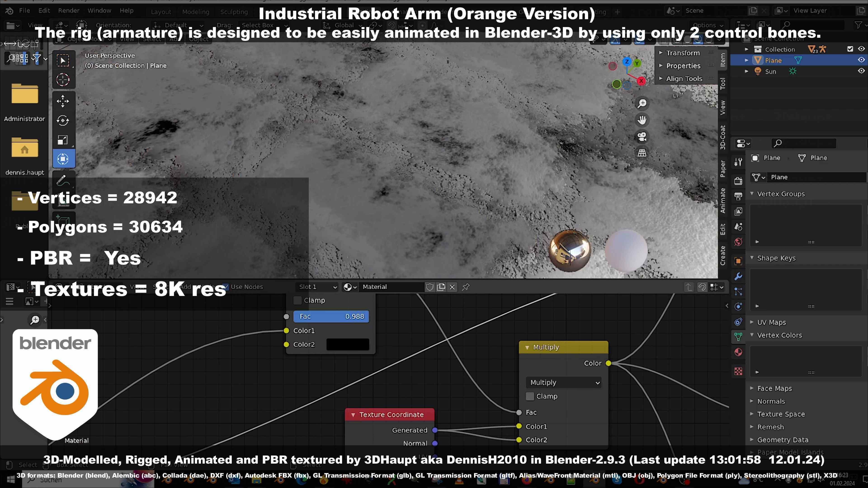Click the pan hand icon in viewport

tap(642, 120)
